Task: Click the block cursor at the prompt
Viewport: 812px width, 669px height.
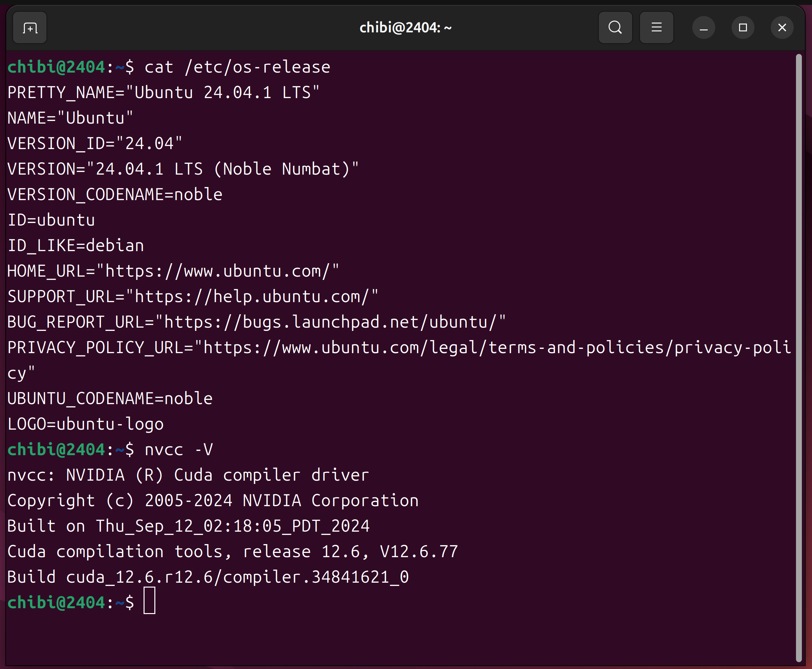Action: [149, 600]
